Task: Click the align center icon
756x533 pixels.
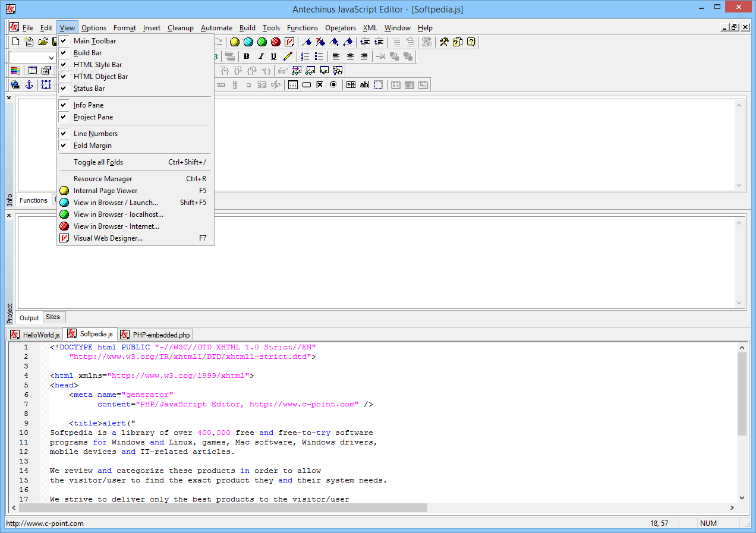Action: (x=350, y=56)
